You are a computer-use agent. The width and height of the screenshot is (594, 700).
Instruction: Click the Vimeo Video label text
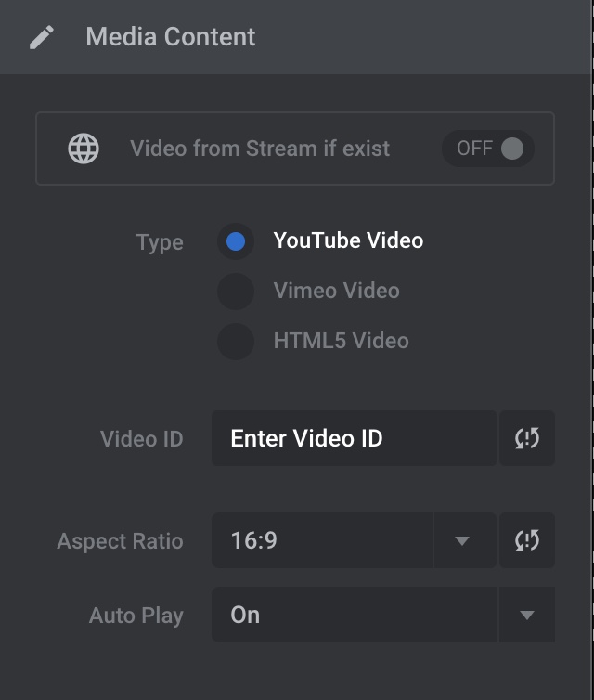[x=337, y=291]
